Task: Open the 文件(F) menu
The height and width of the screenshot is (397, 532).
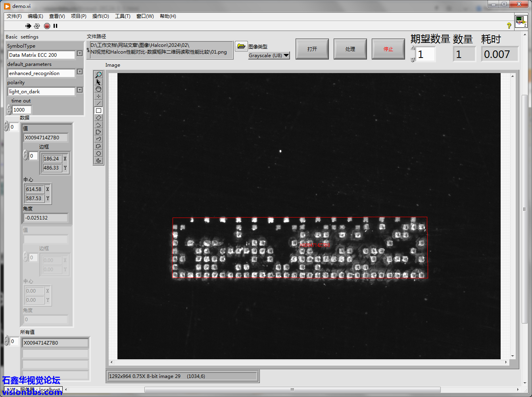Action: pos(14,16)
